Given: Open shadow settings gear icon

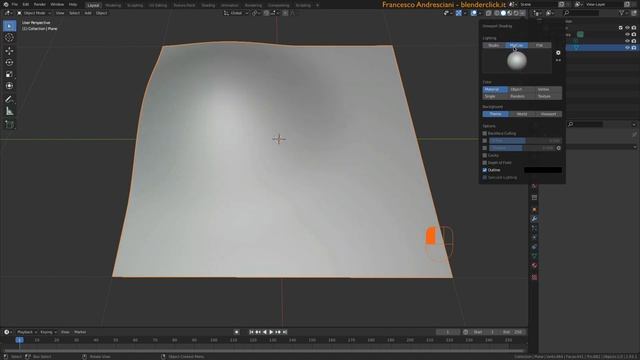Looking at the screenshot, I should 559,148.
